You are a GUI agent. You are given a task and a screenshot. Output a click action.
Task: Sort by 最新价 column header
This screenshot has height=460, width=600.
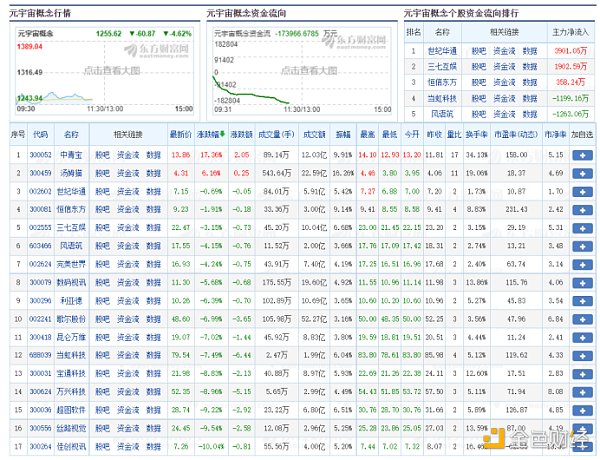[180, 133]
